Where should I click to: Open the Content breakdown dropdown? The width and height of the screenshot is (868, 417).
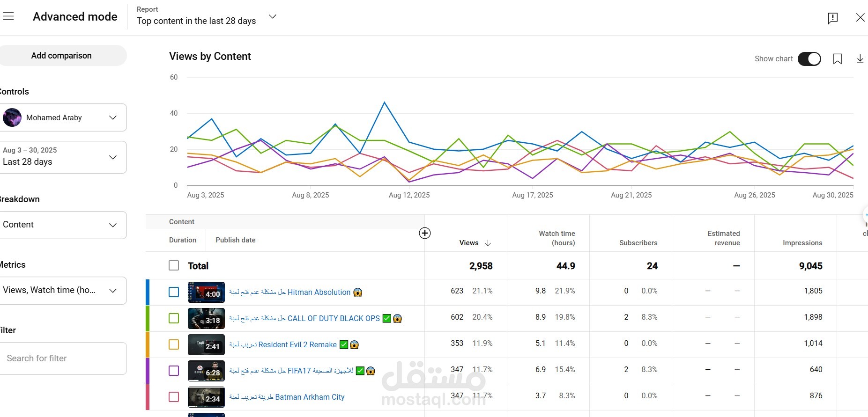[x=63, y=225]
